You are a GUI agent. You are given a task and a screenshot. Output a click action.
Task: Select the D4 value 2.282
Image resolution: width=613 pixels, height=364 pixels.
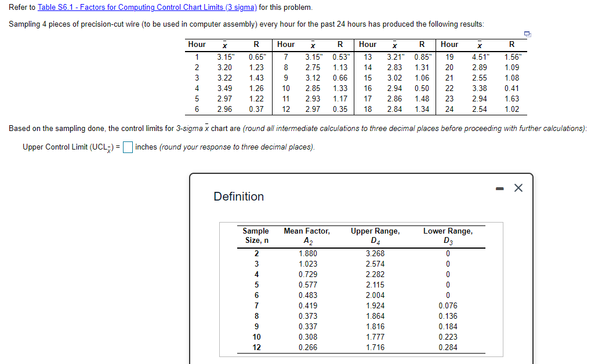pos(375,275)
